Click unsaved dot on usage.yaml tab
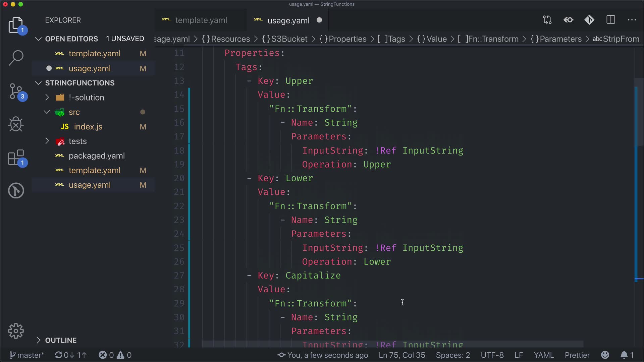 tap(319, 20)
